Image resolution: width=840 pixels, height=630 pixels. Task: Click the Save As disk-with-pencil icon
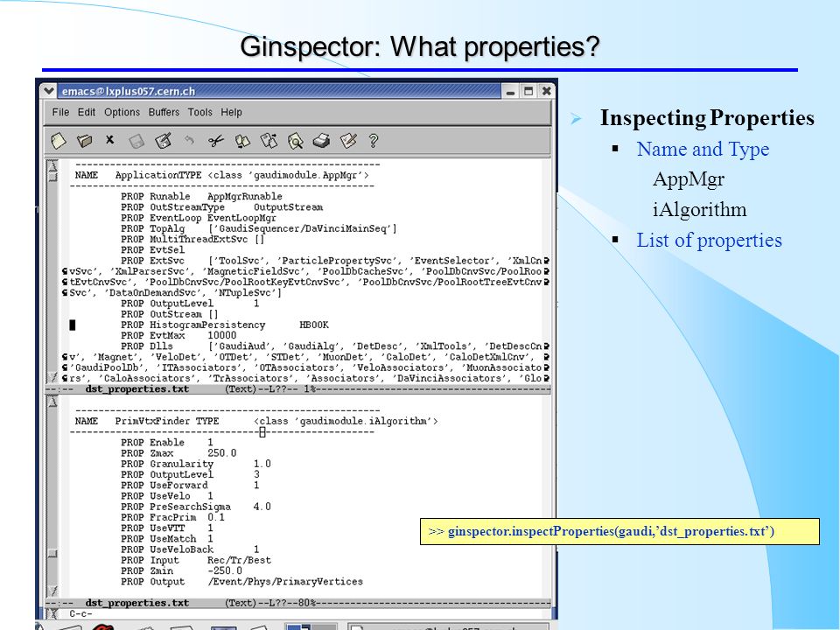(x=164, y=141)
